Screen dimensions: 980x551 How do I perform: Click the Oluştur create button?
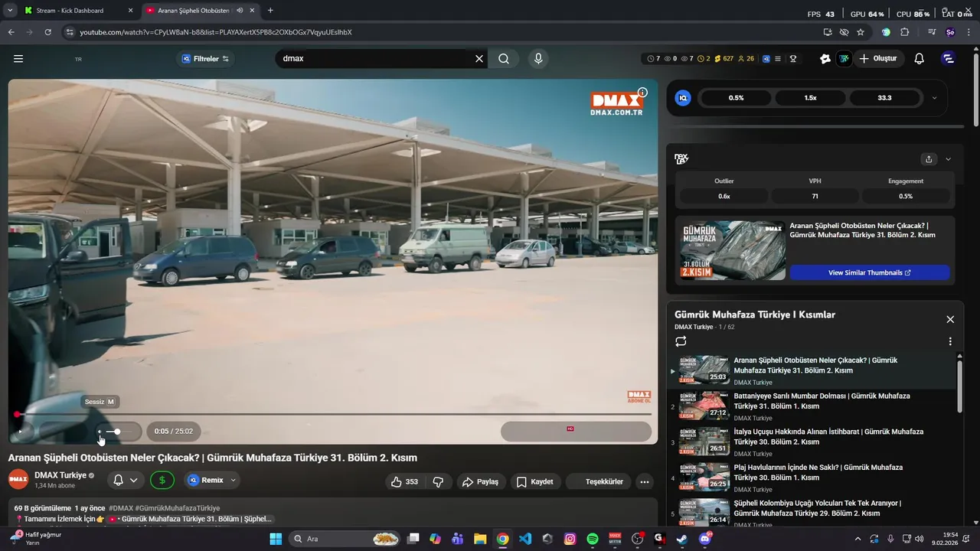(878, 59)
